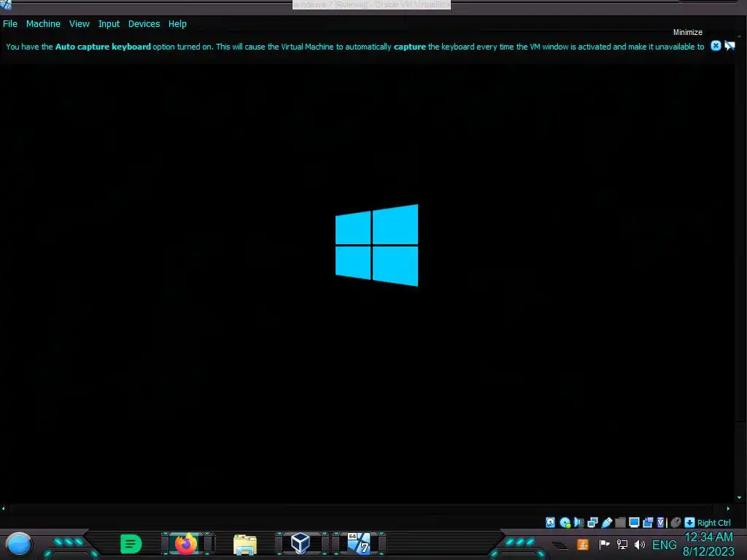Open the USB devices indicator

click(x=606, y=522)
